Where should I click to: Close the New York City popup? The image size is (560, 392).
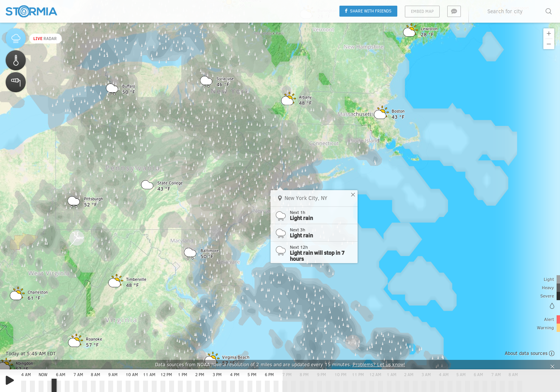(353, 195)
